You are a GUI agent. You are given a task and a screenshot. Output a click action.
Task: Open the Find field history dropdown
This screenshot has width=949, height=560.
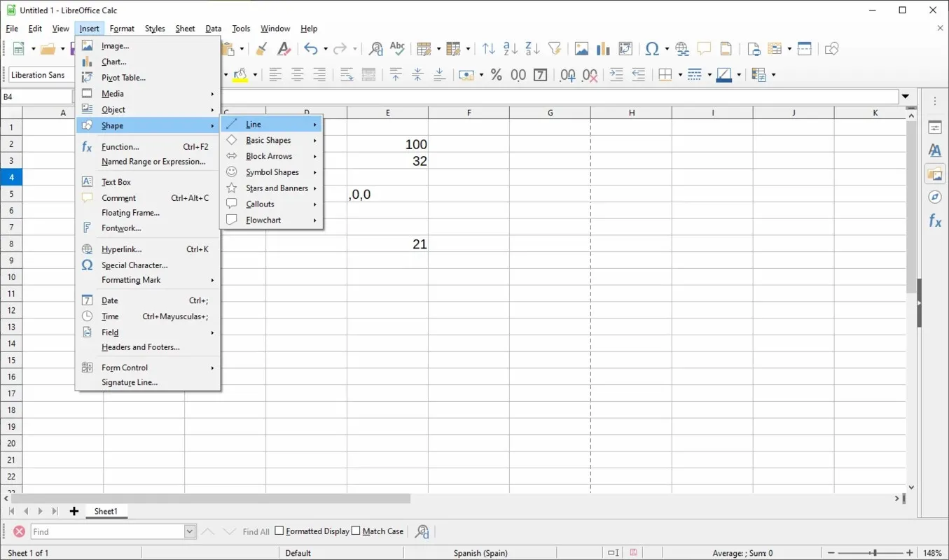point(190,532)
